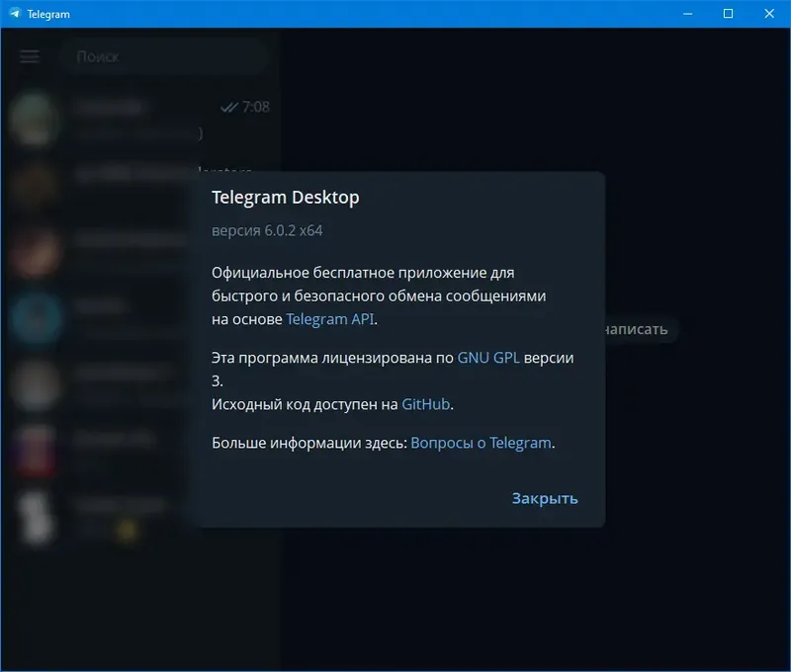Minimize the Telegram window
The height and width of the screenshot is (672, 791).
tap(687, 14)
